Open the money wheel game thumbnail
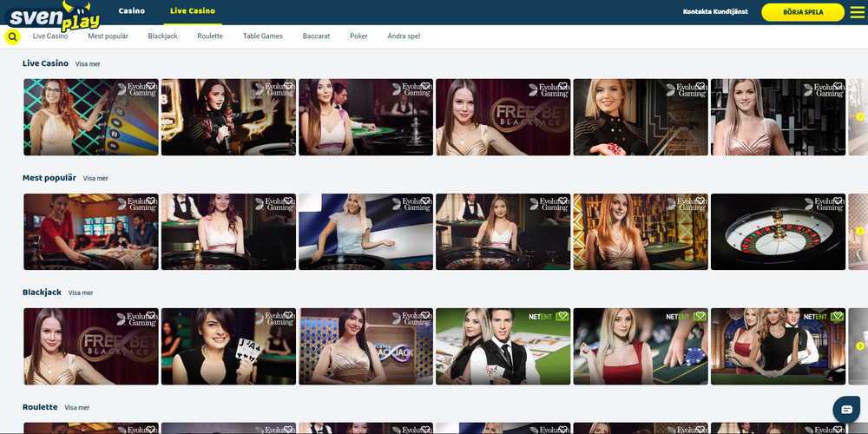Screen dimensions: 868x434 [x=91, y=117]
